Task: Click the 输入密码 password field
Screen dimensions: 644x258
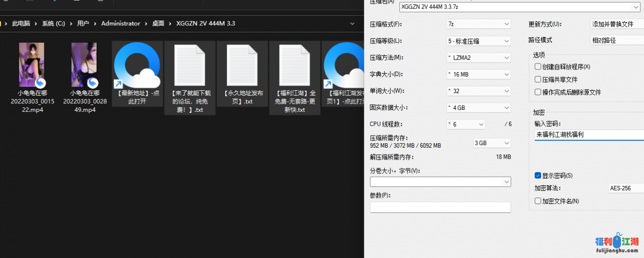Action: [x=589, y=135]
